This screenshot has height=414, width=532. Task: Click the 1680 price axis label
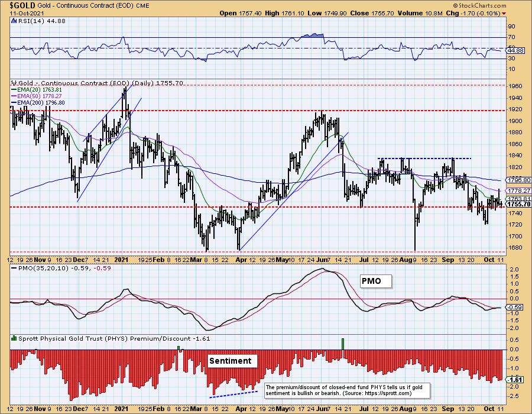(x=516, y=247)
